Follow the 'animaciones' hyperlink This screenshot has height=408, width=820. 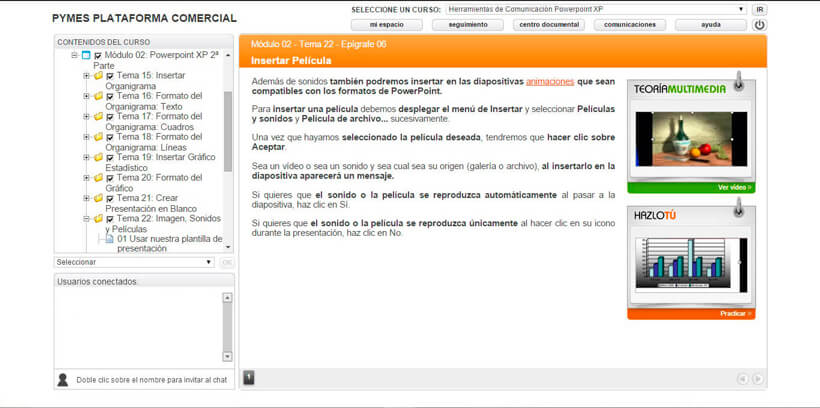point(550,82)
